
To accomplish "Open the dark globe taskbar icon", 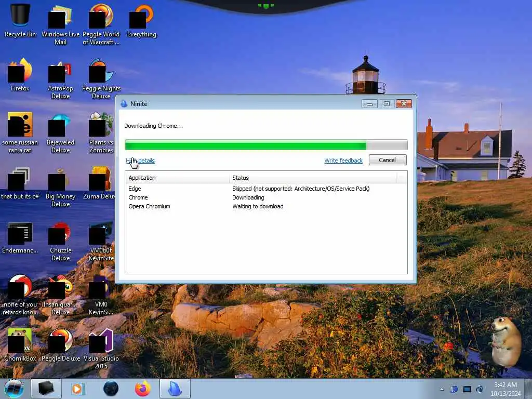I will (111, 389).
